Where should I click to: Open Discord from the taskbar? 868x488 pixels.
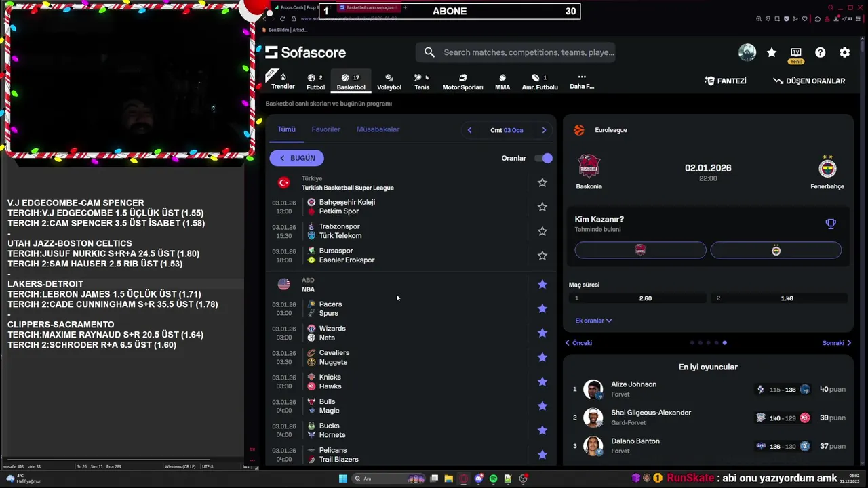(x=479, y=479)
